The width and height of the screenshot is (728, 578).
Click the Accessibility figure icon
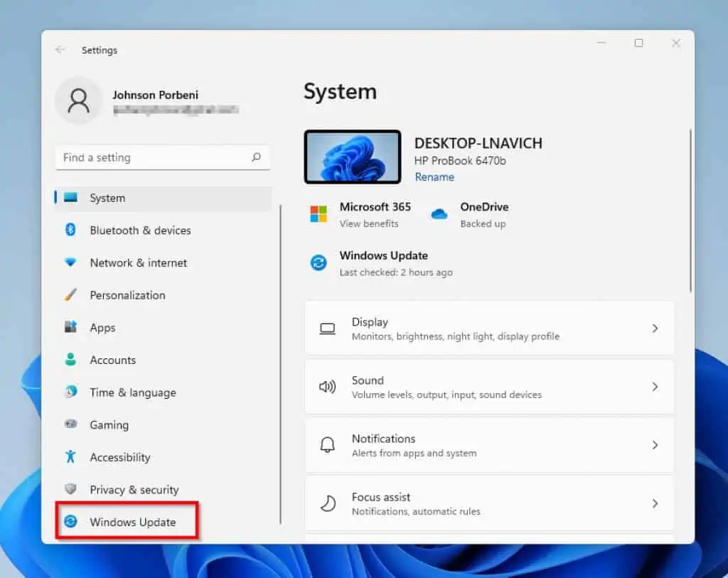pyautogui.click(x=70, y=456)
